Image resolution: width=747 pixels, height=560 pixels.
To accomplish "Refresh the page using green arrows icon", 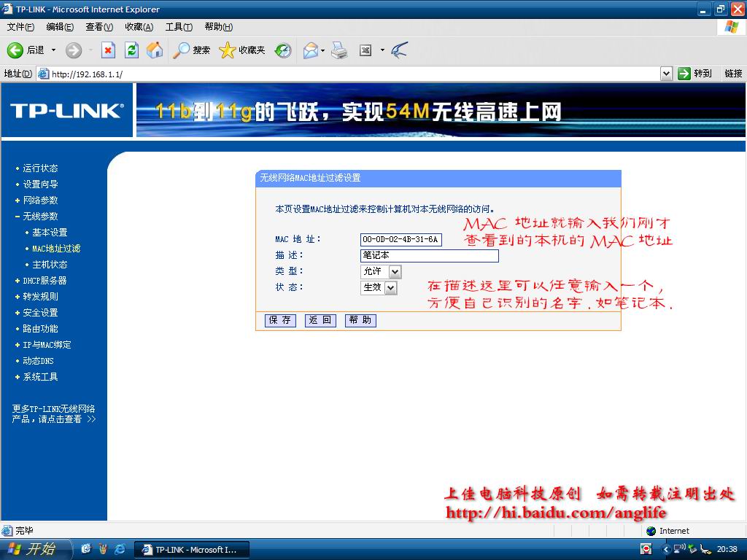I will point(131,50).
